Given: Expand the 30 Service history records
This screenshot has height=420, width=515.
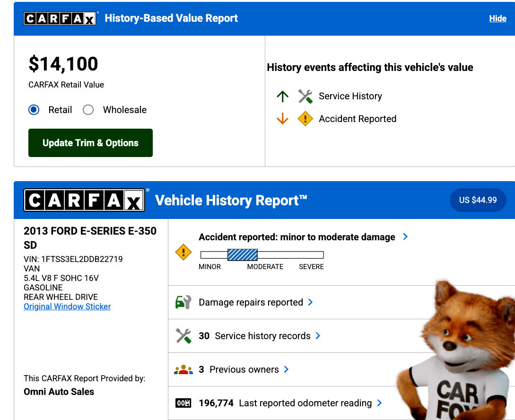Looking at the screenshot, I should [318, 336].
